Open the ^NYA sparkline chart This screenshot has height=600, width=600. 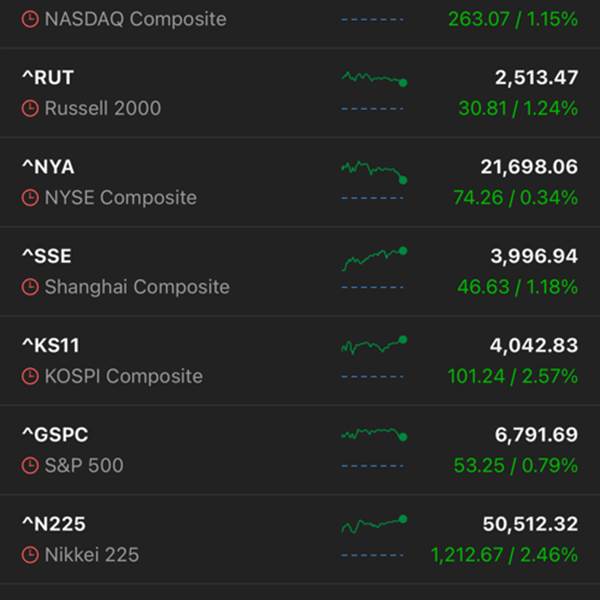tap(373, 170)
